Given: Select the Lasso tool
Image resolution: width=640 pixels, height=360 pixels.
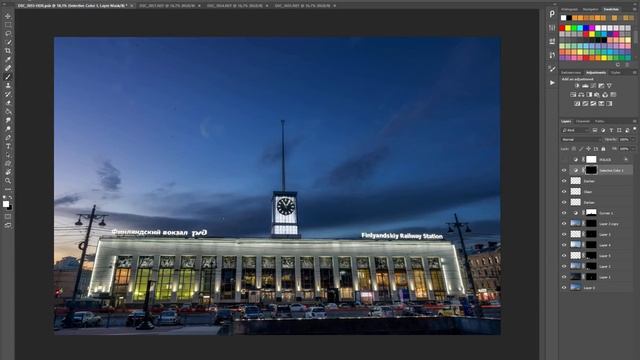Looking at the screenshot, I should 8,33.
